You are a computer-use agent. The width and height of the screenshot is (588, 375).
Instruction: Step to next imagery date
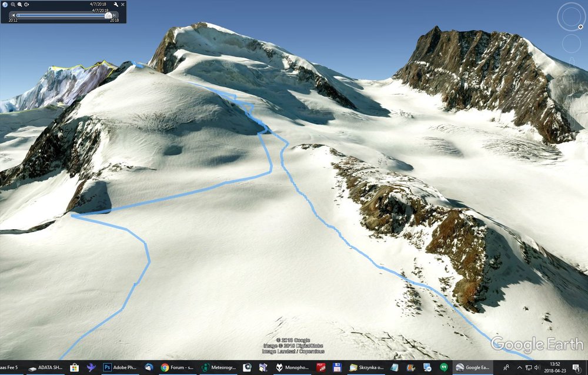tap(115, 15)
